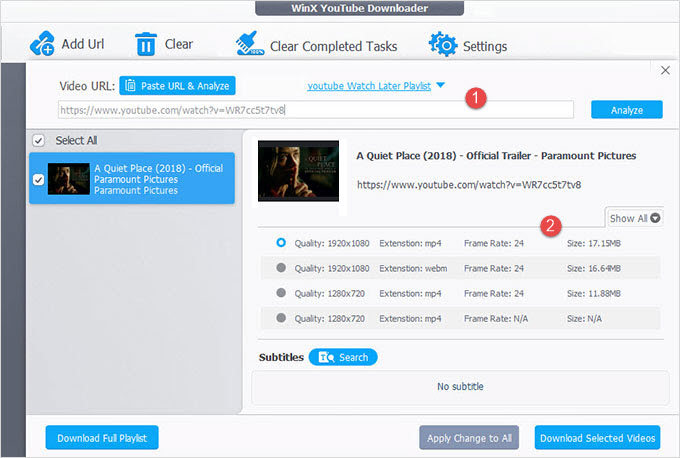Select 1280x720 mp4 11.88MB quality option
The image size is (680, 458).
coord(281,293)
